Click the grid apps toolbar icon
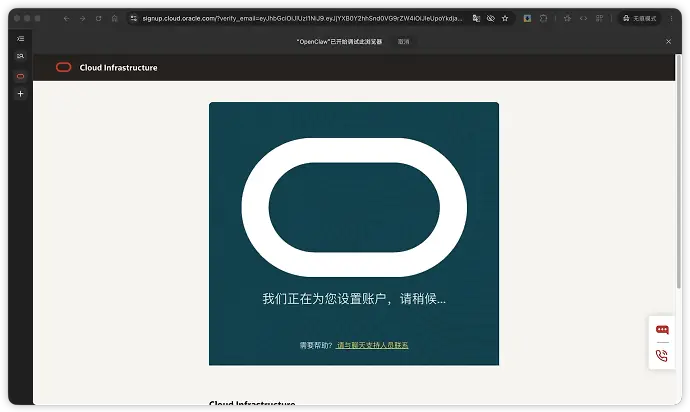 (x=599, y=18)
